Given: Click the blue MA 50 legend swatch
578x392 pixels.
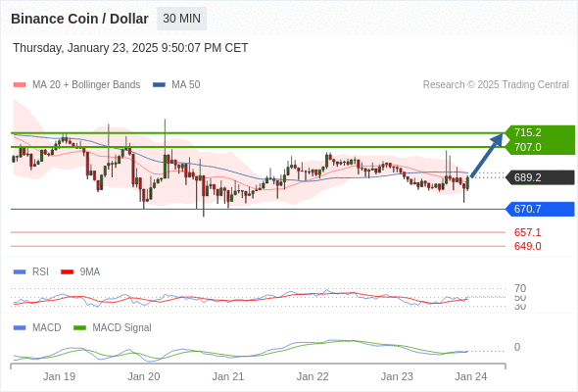Looking at the screenshot, I should 159,85.
